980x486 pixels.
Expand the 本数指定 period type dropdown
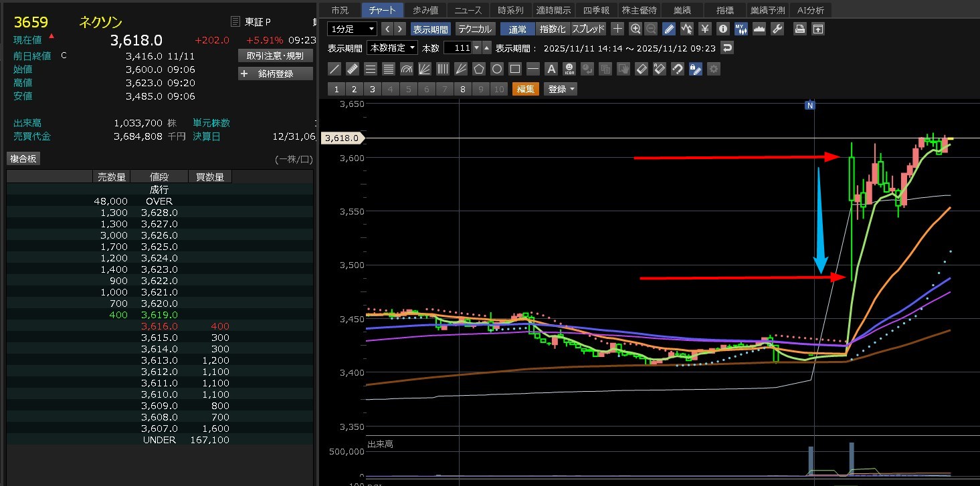point(393,48)
